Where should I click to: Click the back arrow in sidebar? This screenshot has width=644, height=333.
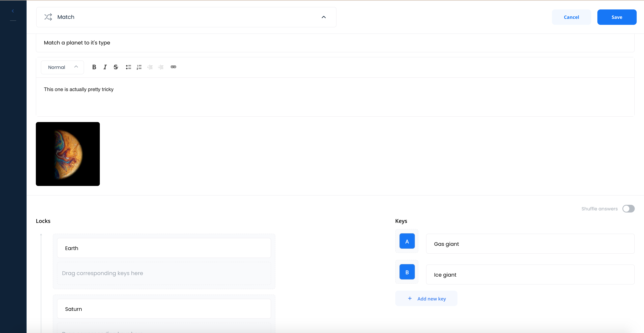[13, 11]
